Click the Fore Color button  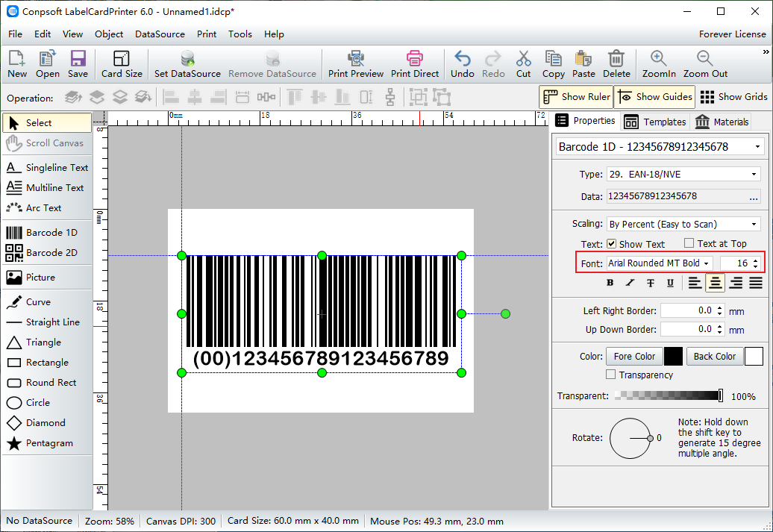[634, 356]
